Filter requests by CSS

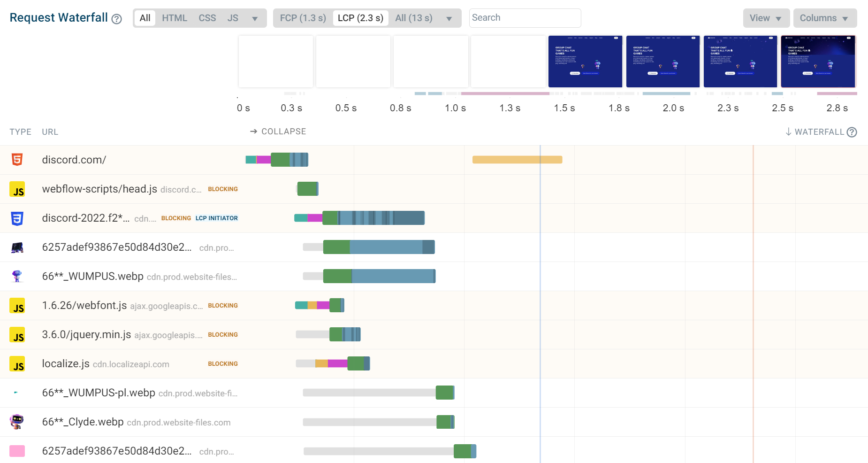pos(207,18)
